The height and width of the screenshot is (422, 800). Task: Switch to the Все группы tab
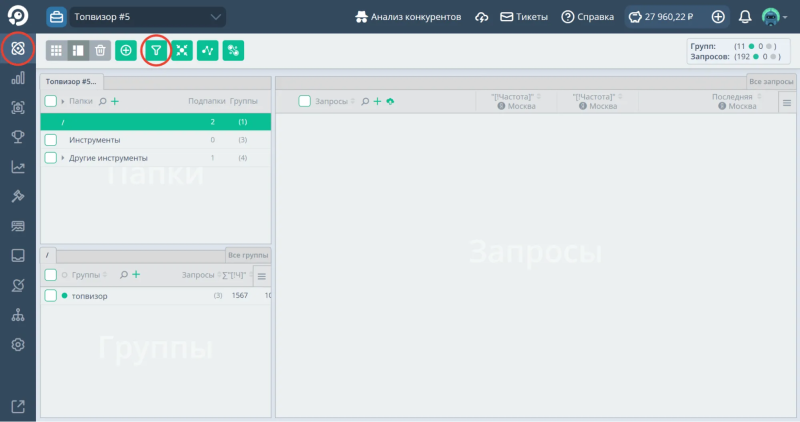(247, 255)
